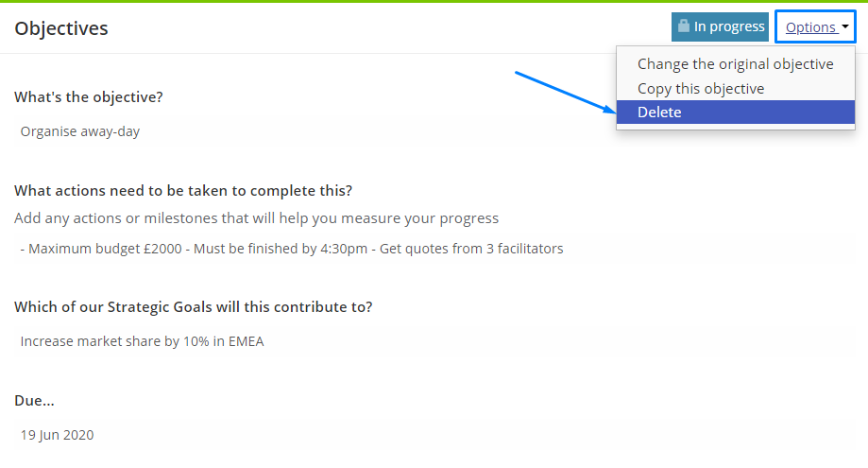Click the Organise away-day objective field
Screen dimensions: 868x468
click(434, 131)
